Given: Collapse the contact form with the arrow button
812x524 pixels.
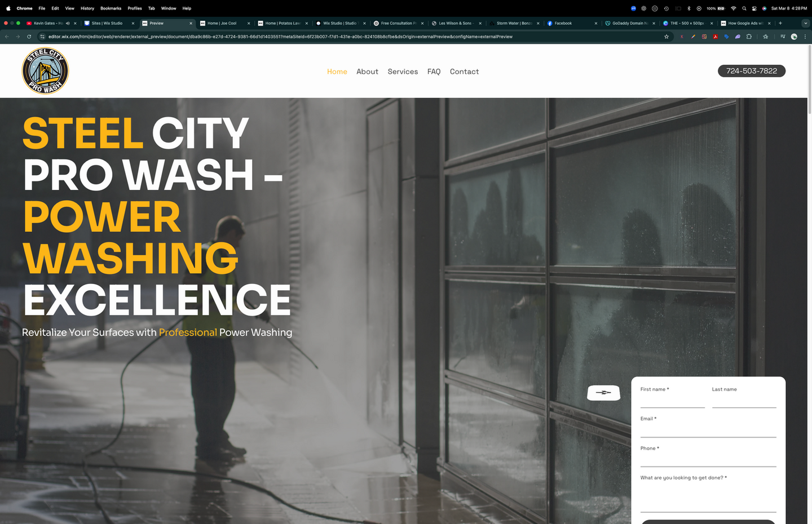Looking at the screenshot, I should [603, 393].
